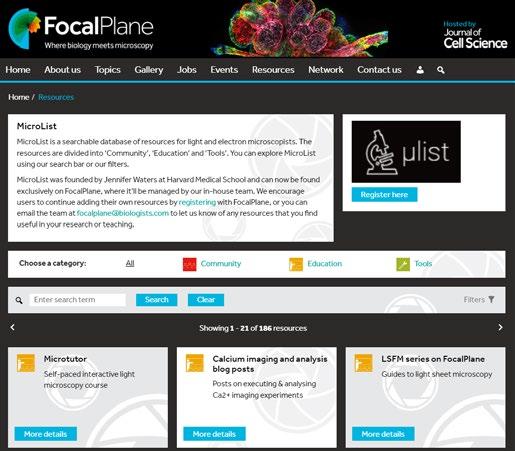Click the Search button
This screenshot has width=515, height=451.
156,300
